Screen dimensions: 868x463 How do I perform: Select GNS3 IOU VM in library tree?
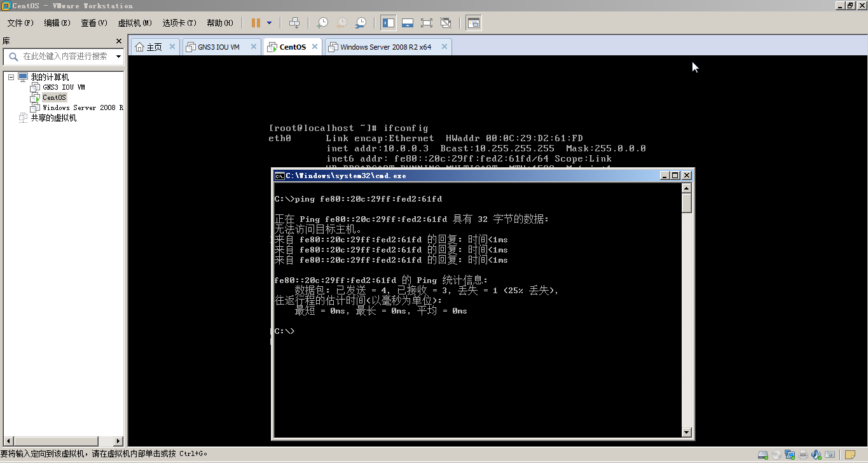tap(64, 87)
